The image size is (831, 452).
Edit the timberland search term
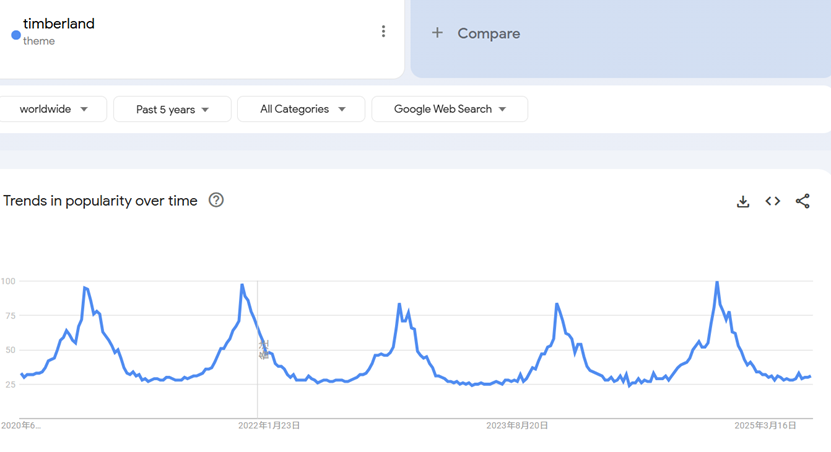tap(59, 24)
